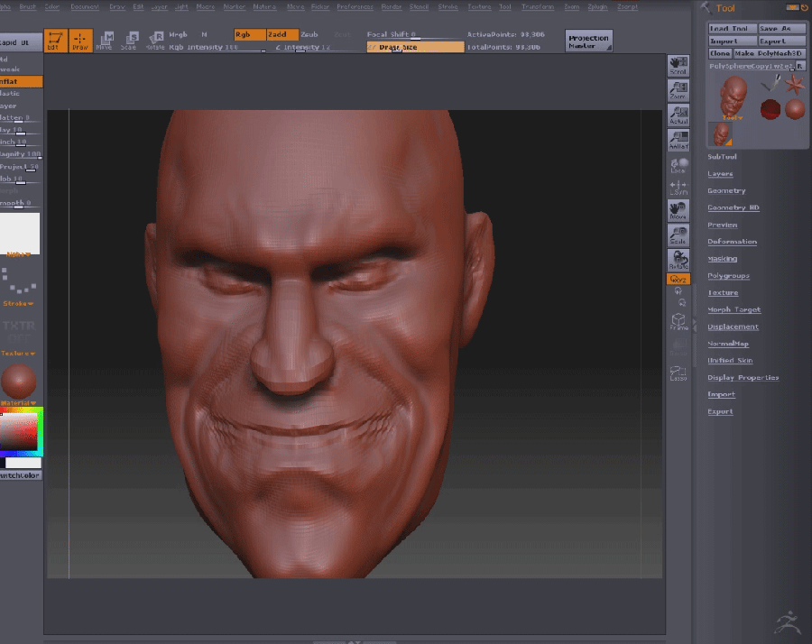Toggle the Zadd sculpt mode
812x644 pixels.
tap(282, 34)
